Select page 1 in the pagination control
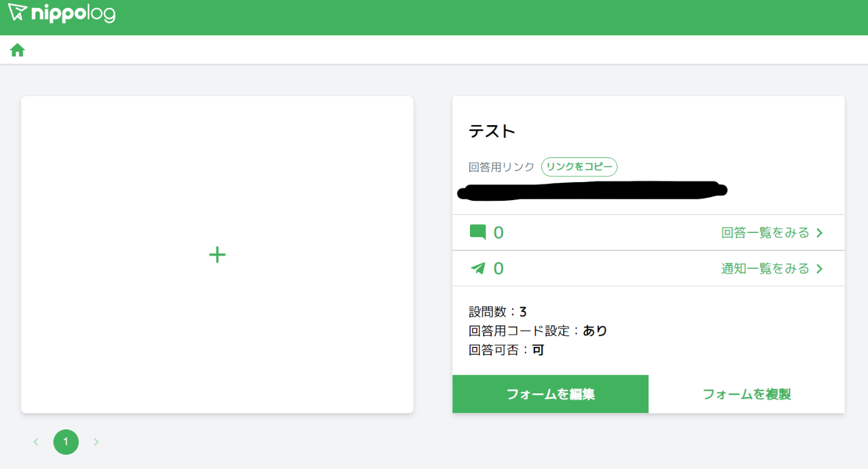868x469 pixels. pyautogui.click(x=66, y=442)
